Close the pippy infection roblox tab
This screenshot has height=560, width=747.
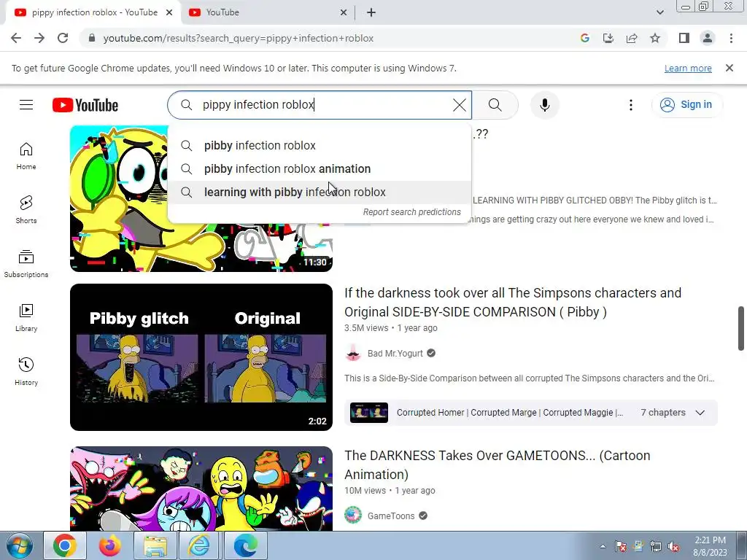pos(169,12)
